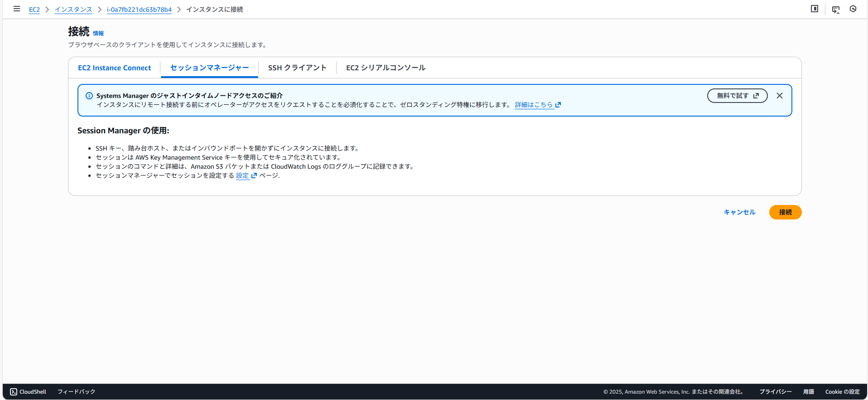Dismiss the Systems Manager info banner
The image size is (868, 400).
pyautogui.click(x=780, y=96)
